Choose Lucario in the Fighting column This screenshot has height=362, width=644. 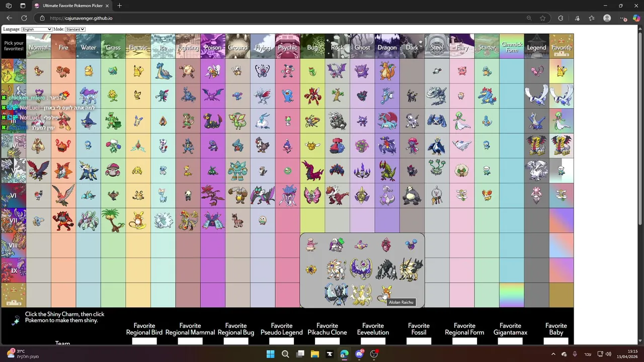click(x=188, y=146)
